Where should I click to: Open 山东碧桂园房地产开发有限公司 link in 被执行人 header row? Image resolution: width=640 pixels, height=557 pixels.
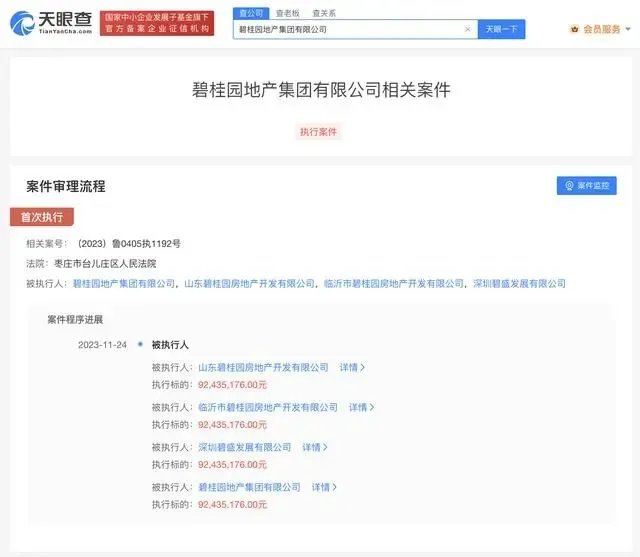pos(249,284)
